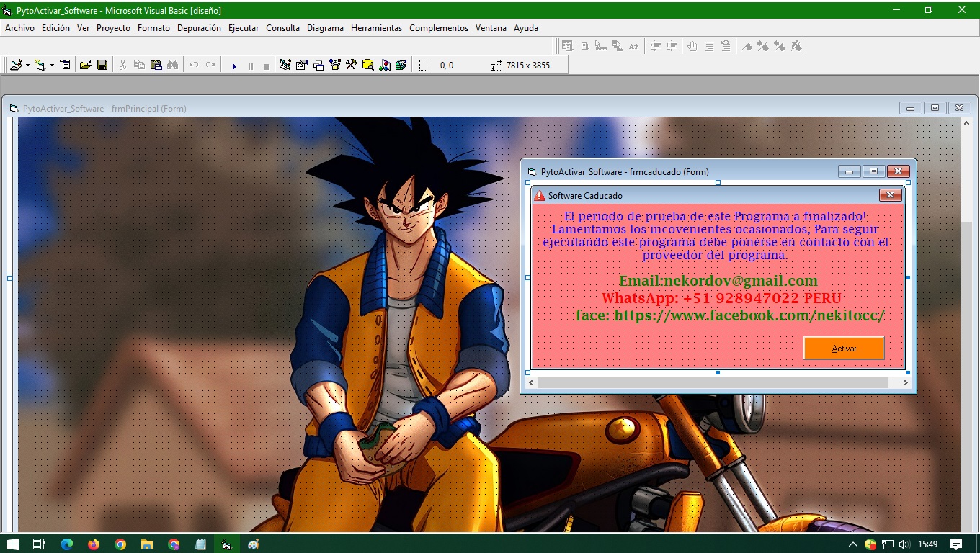Open the Project Explorer icon

click(x=285, y=65)
